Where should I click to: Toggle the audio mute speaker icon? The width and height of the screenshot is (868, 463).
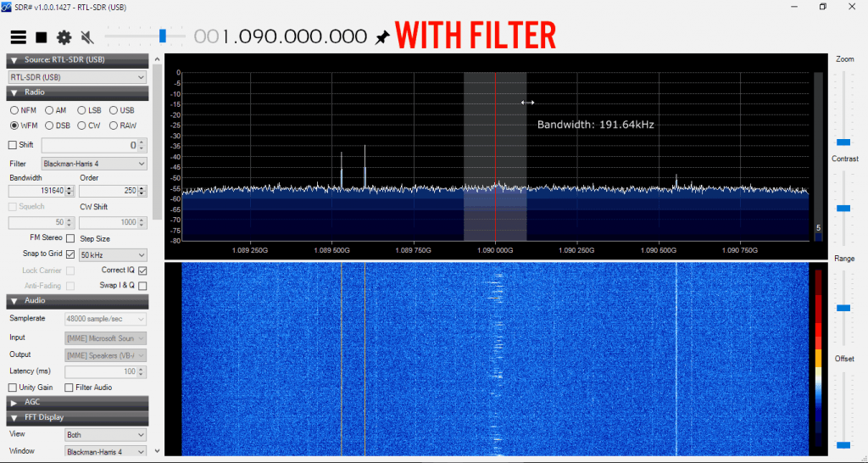[86, 37]
